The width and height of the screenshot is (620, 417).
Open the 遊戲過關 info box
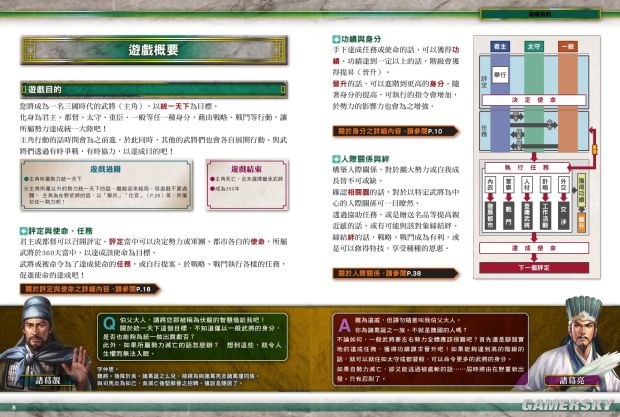click(106, 185)
